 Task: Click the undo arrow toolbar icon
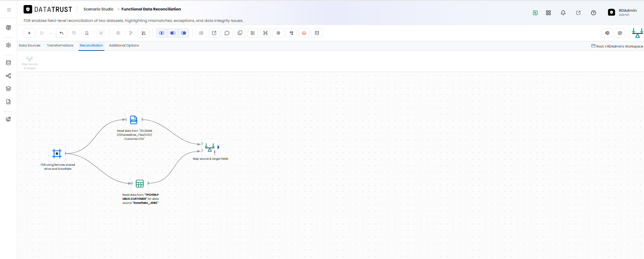tap(61, 33)
